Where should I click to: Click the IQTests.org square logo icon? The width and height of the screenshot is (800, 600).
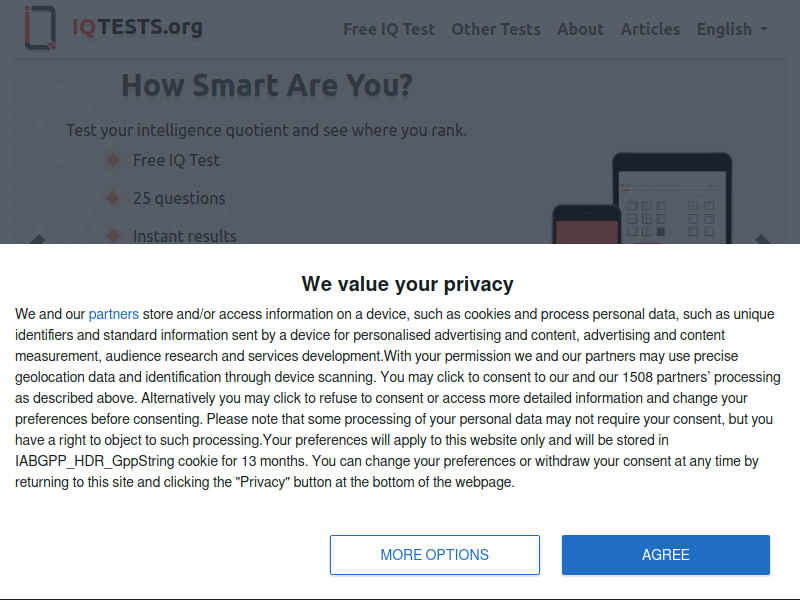coord(40,28)
